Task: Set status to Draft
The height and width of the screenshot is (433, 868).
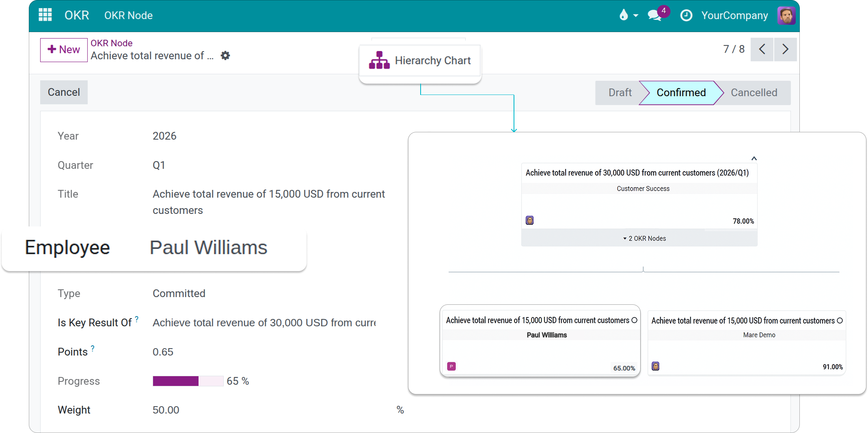Action: click(x=620, y=93)
